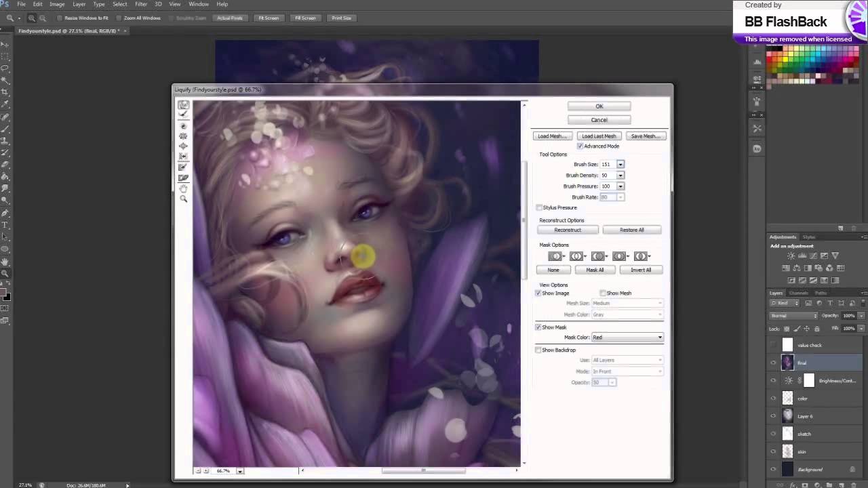Add a Brightness/Contrast adjustment from Adjustments panel
This screenshot has height=488, width=868.
(791, 256)
